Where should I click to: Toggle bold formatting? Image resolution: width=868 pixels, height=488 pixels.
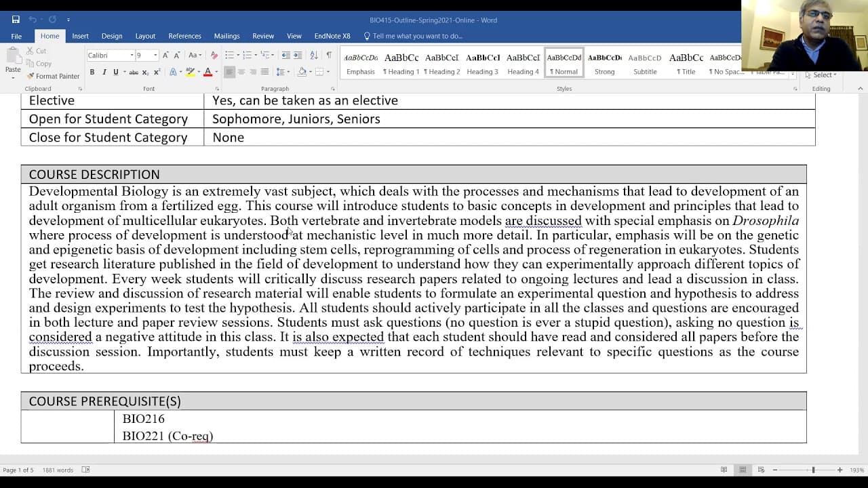coord(92,72)
